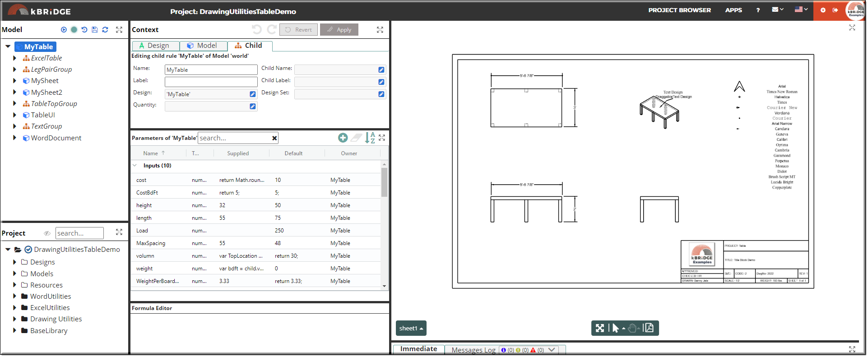Open help question mark
868x357 pixels.
(758, 10)
